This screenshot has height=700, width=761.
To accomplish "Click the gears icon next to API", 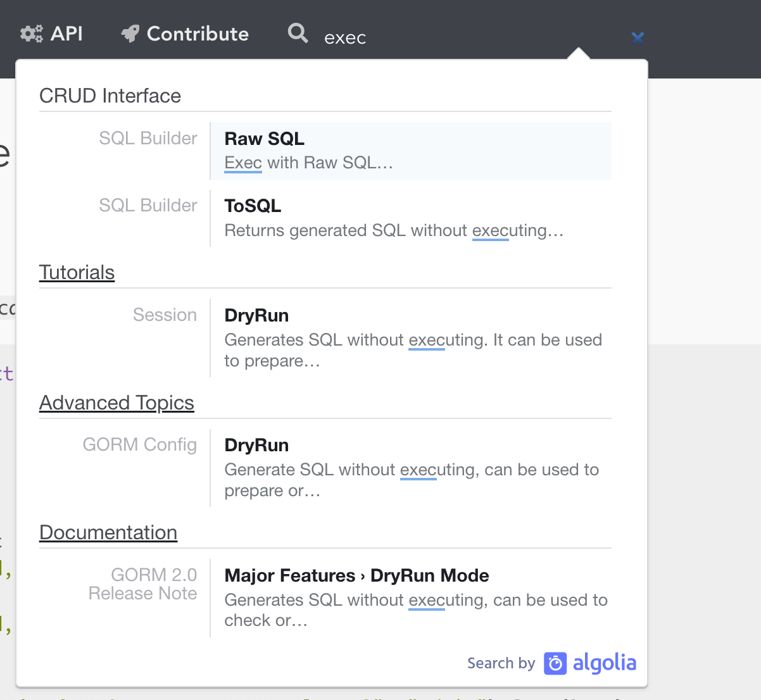I will coord(31,32).
